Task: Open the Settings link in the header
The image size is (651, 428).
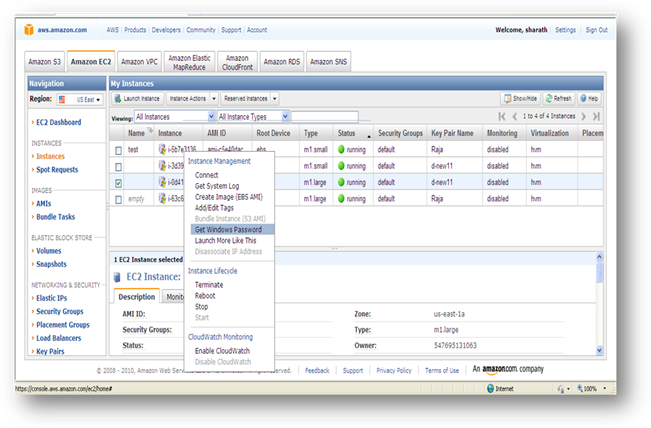Action: (x=565, y=30)
